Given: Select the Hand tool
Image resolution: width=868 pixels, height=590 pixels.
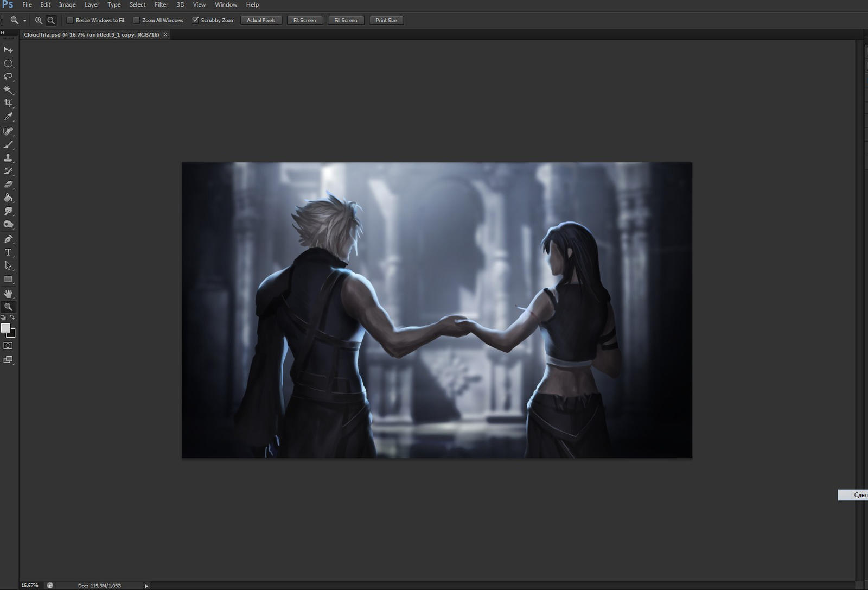Looking at the screenshot, I should click(x=8, y=294).
